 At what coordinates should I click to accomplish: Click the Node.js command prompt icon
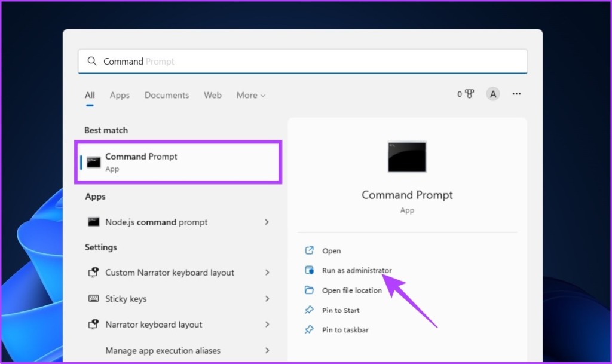tap(93, 222)
